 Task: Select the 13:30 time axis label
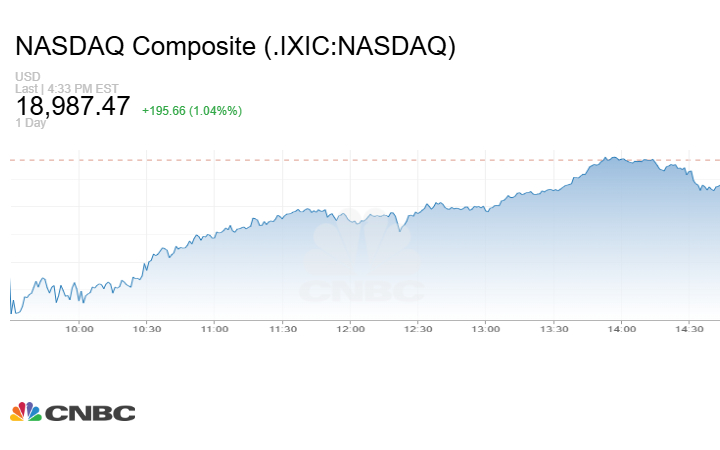[553, 328]
